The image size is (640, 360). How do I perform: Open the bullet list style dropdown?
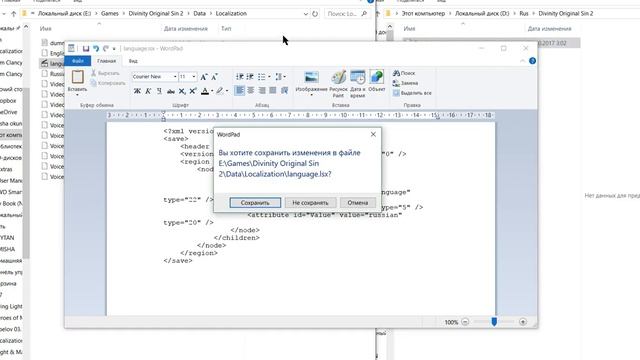pos(269,77)
